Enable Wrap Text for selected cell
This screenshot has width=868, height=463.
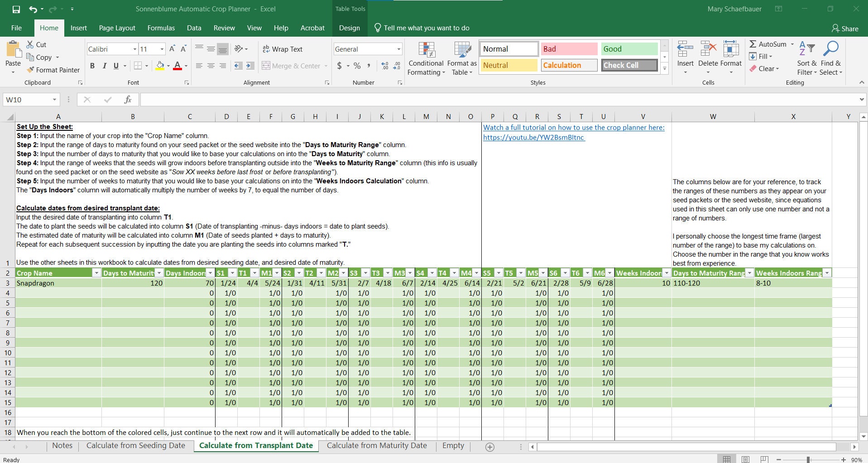pyautogui.click(x=282, y=49)
